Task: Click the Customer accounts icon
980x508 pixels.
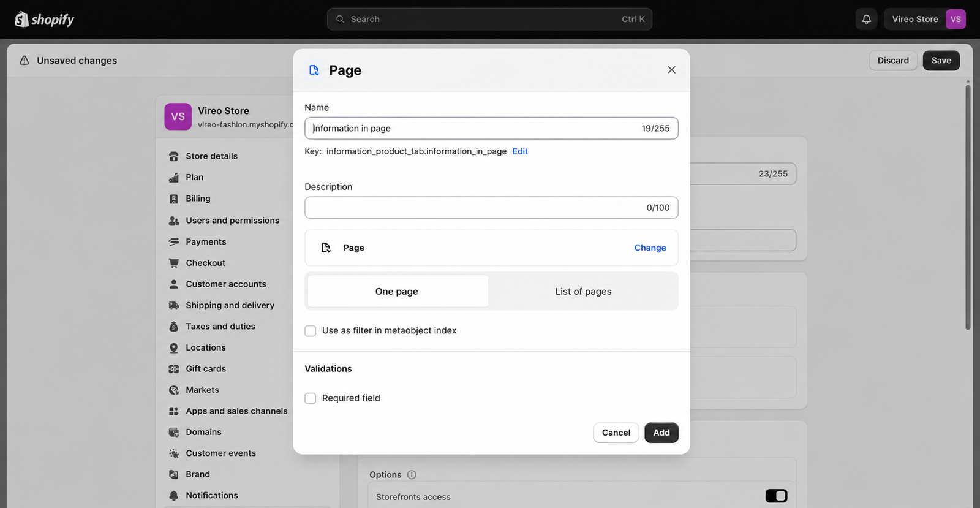Action: (173, 284)
